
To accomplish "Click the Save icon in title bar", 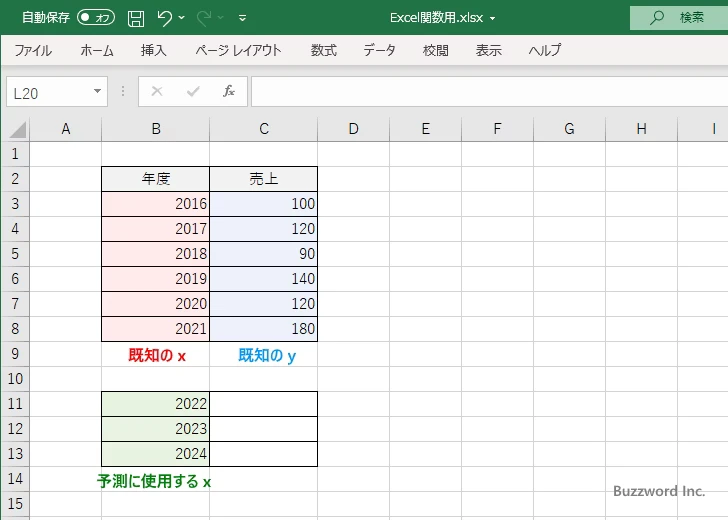I will [x=136, y=18].
